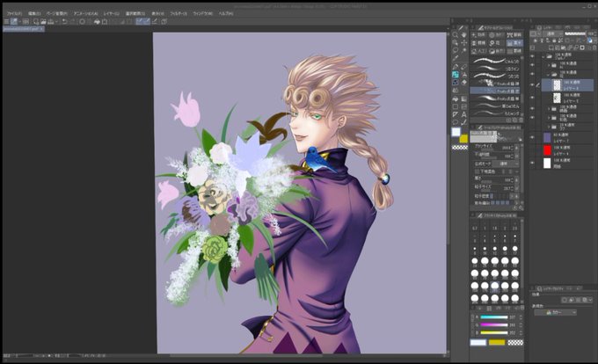Toggle Snap to ruler in command bar
Viewport: 598px width, 364px height.
139,21
